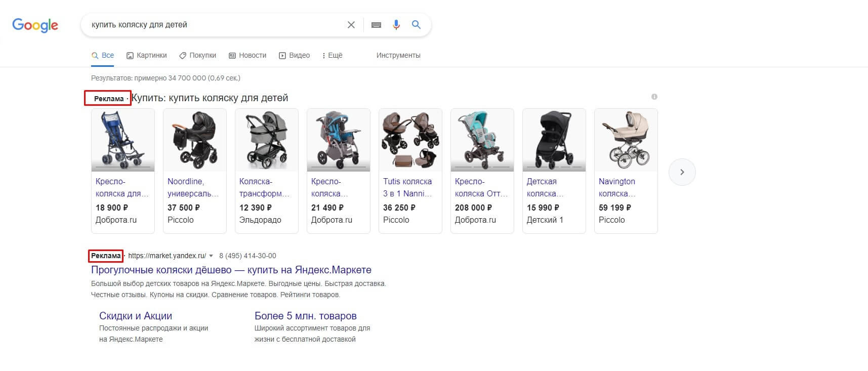
Task: Show next products with the carousel arrow
Action: [x=682, y=172]
